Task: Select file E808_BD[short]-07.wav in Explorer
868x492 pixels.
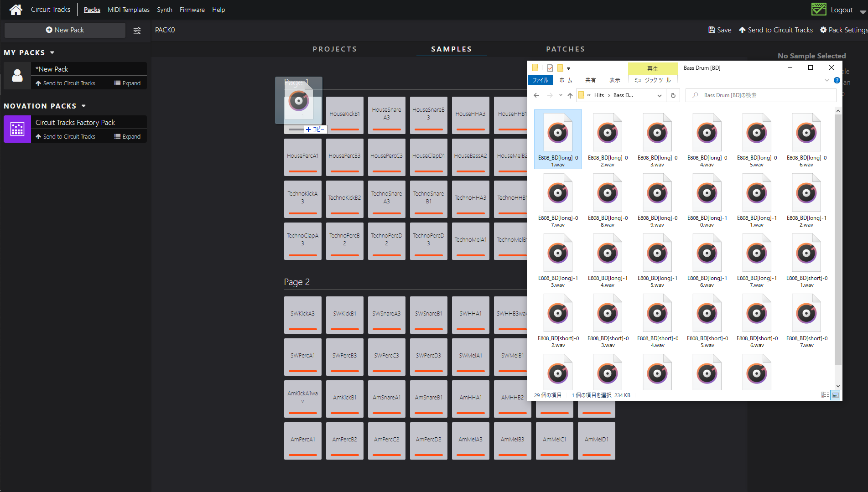Action: [806, 320]
